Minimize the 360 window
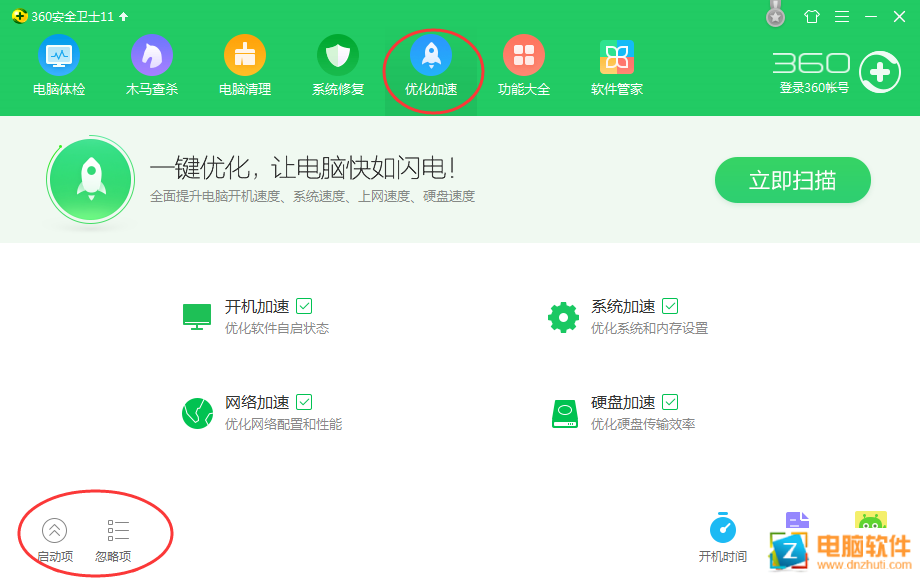Screen dimensions: 920x580 [871, 16]
